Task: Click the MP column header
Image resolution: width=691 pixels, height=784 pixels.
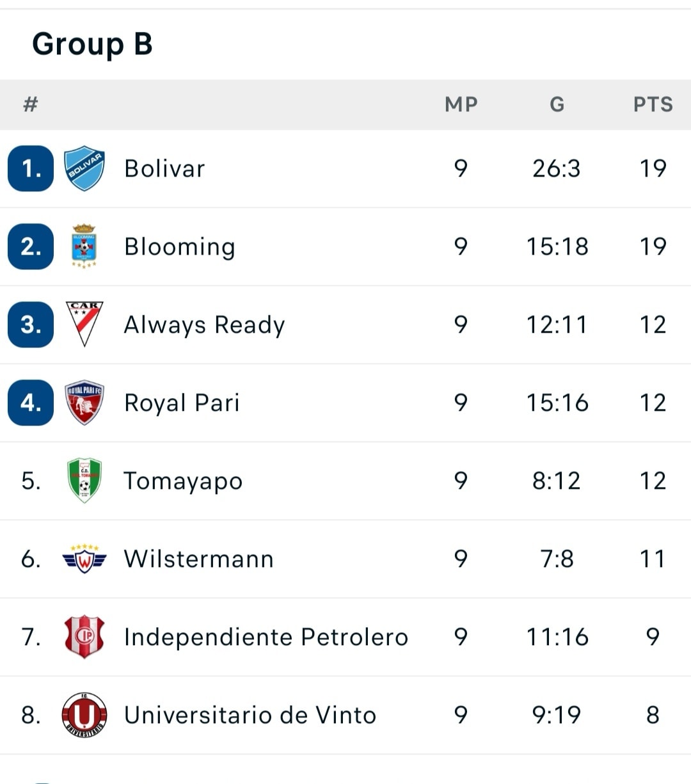Action: tap(461, 104)
